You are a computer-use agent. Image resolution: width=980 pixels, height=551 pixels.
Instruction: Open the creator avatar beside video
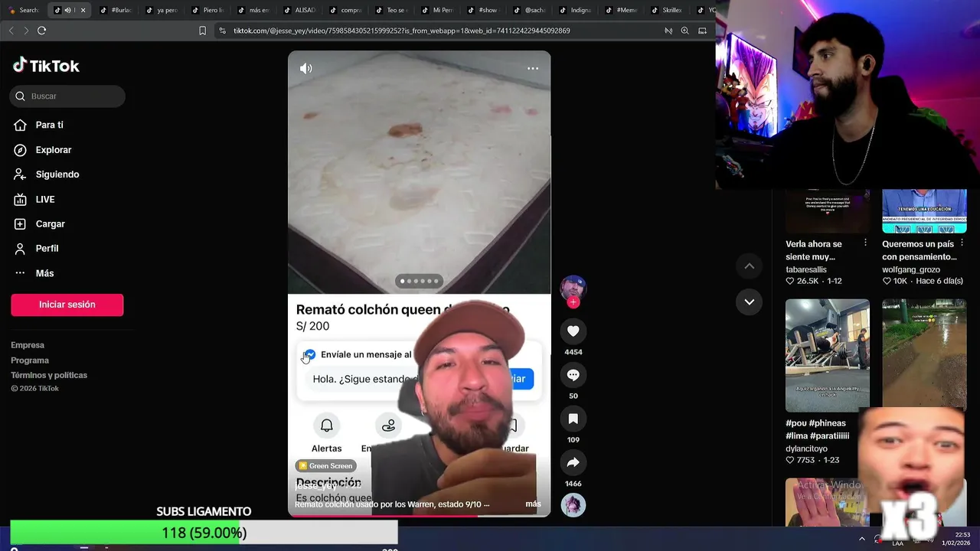[573, 289]
